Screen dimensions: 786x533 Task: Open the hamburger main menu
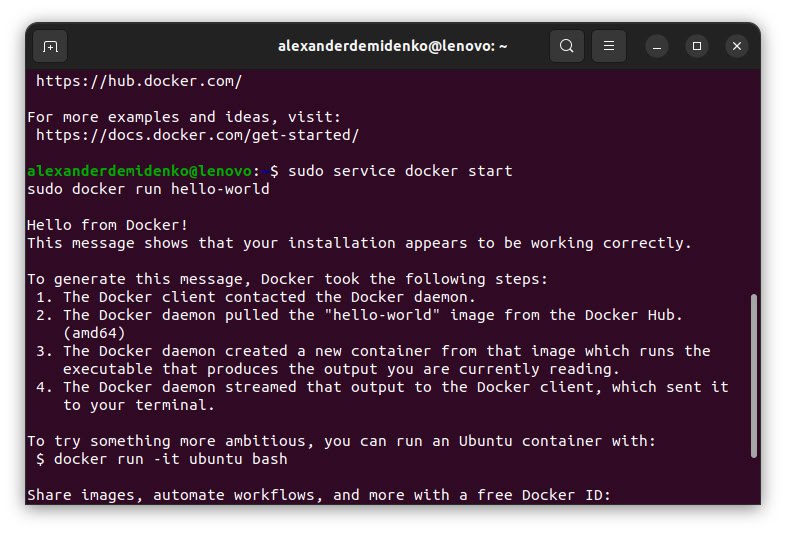click(609, 46)
